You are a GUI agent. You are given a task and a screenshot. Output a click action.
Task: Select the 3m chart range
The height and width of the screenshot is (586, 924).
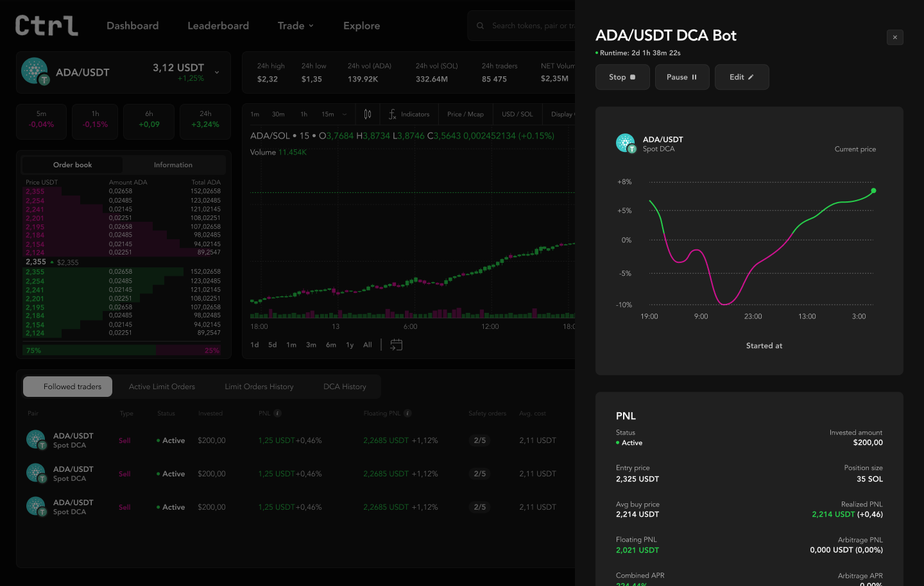(311, 345)
